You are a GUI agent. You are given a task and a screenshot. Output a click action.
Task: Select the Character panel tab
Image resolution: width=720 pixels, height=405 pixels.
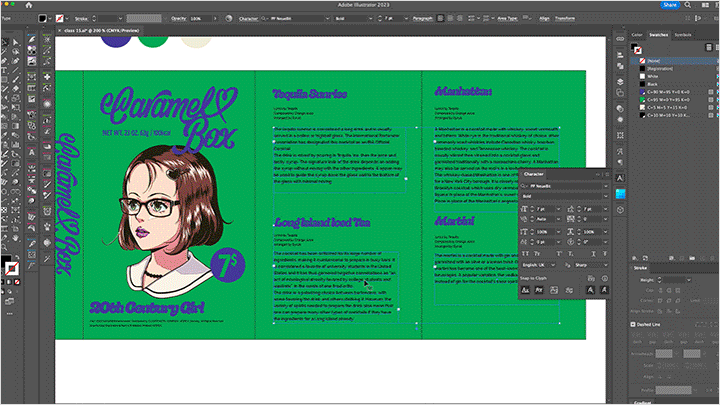pos(534,174)
